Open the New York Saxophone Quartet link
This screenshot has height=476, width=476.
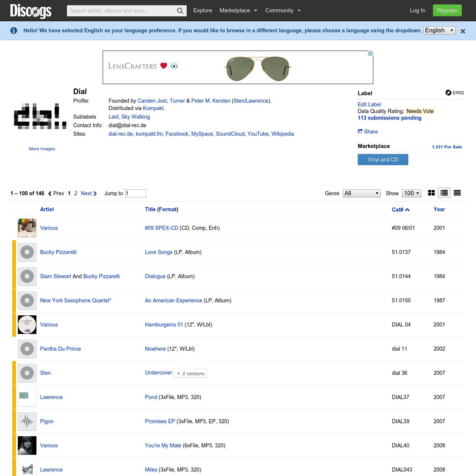(75, 300)
